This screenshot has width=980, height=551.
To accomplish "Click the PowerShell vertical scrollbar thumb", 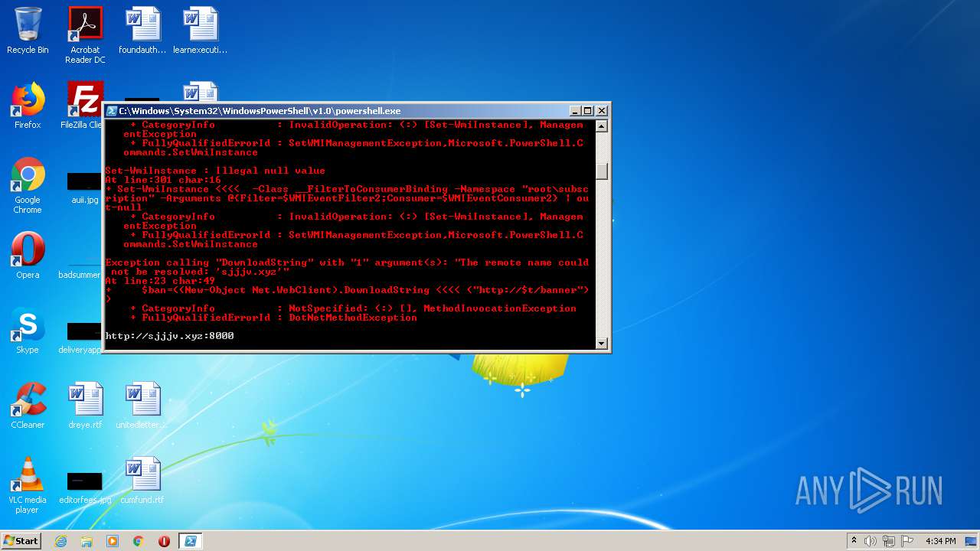I will click(x=602, y=171).
